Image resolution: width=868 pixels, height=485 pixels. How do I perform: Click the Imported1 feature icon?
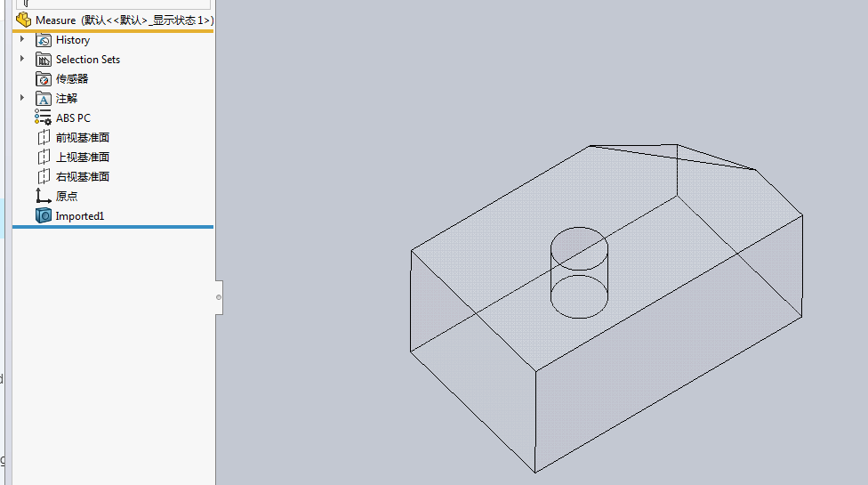pyautogui.click(x=44, y=215)
